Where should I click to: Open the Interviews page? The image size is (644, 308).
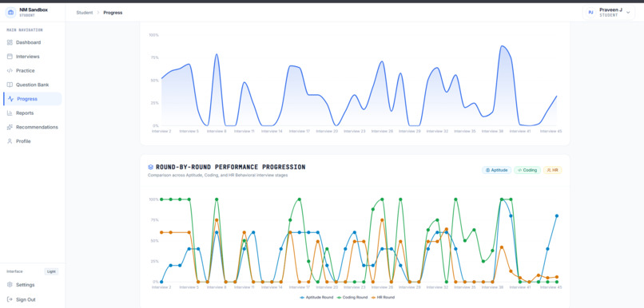pyautogui.click(x=33, y=57)
